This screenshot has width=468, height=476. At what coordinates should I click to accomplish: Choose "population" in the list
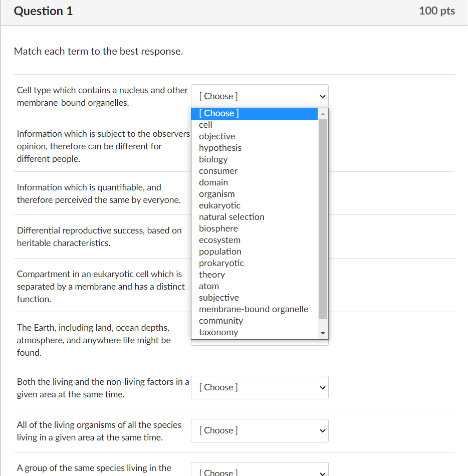(220, 252)
